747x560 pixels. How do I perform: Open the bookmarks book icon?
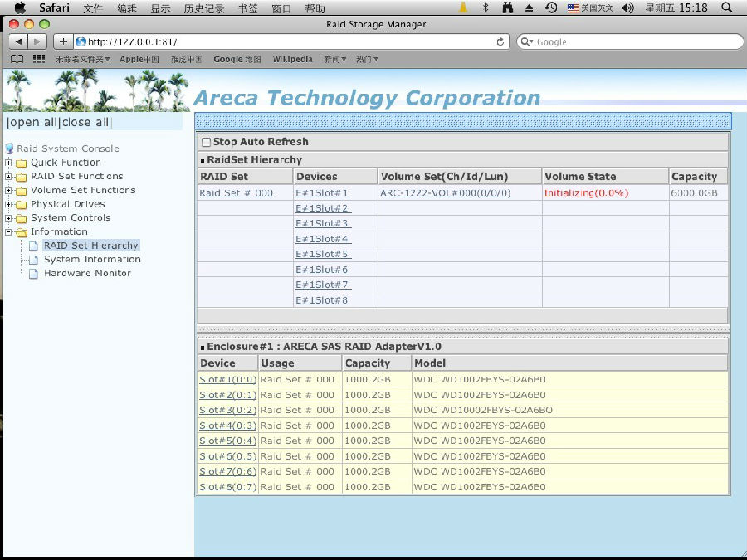17,59
